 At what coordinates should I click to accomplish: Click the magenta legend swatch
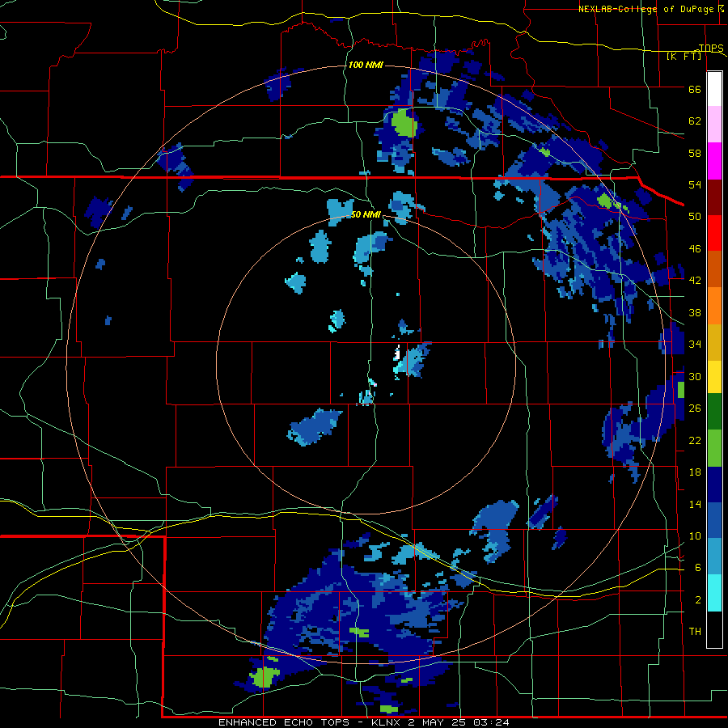coord(714,161)
